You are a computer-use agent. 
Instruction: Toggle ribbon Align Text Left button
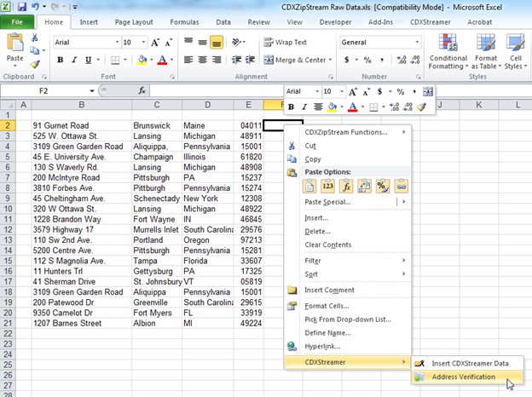tap(188, 60)
